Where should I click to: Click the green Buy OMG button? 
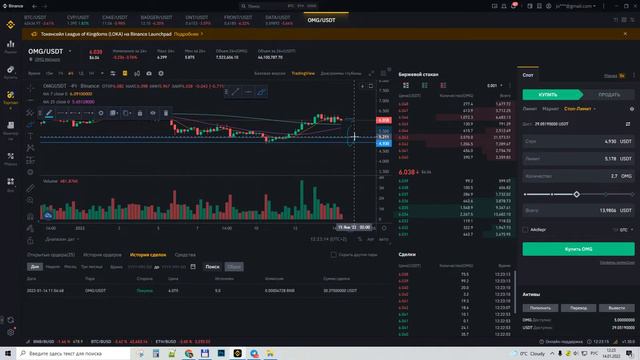(x=578, y=249)
